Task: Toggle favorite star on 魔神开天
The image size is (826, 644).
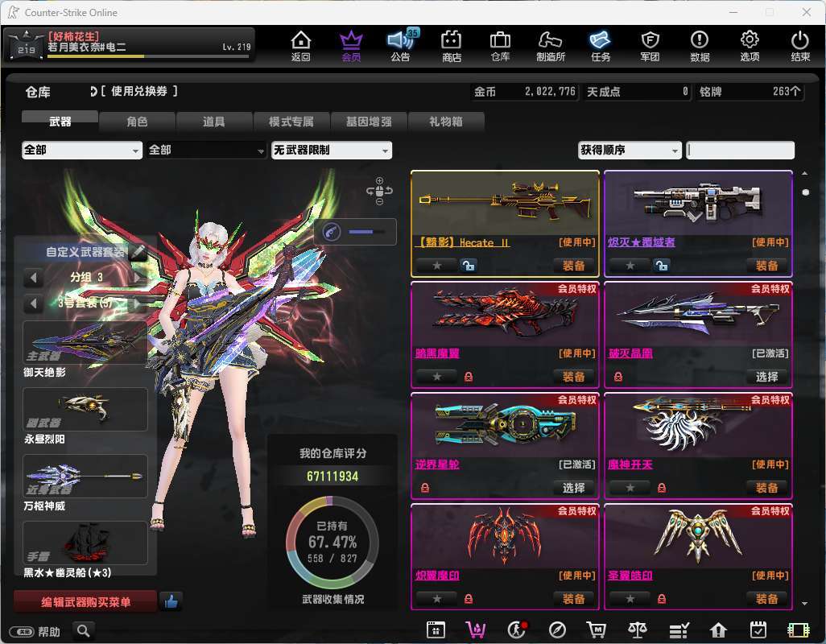Action: (x=630, y=488)
